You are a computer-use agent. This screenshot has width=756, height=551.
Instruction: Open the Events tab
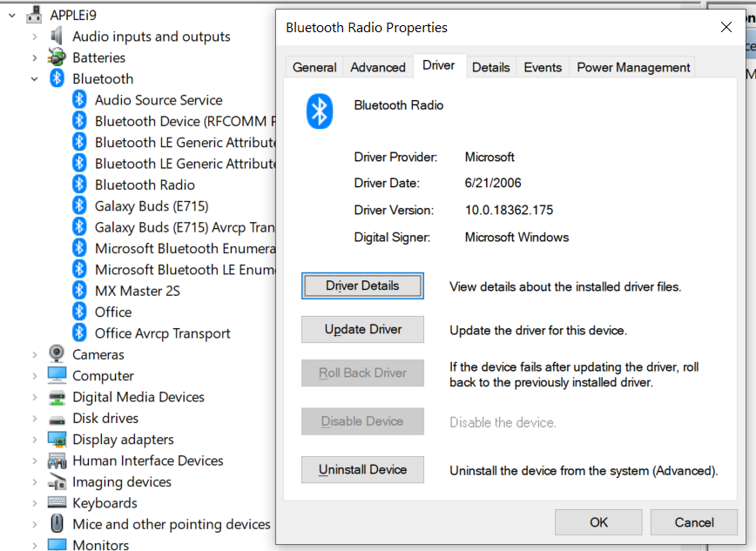(543, 67)
